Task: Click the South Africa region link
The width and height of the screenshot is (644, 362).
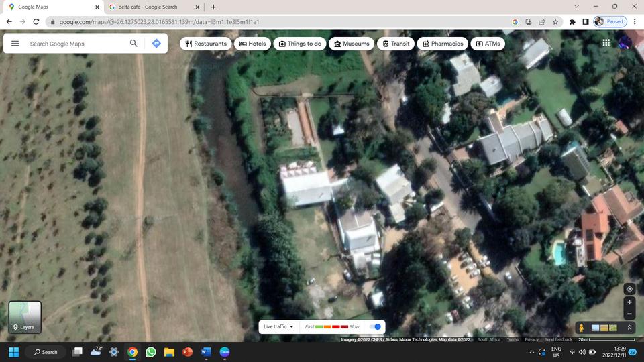Action: pos(489,339)
